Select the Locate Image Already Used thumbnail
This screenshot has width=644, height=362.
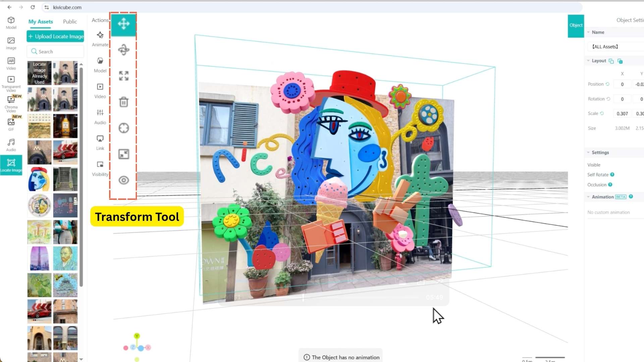[x=39, y=73]
